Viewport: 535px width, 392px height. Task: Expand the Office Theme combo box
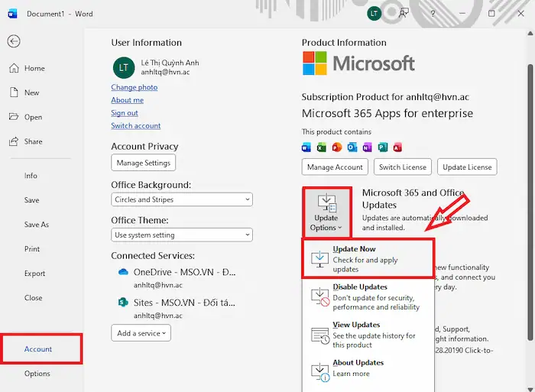click(181, 235)
